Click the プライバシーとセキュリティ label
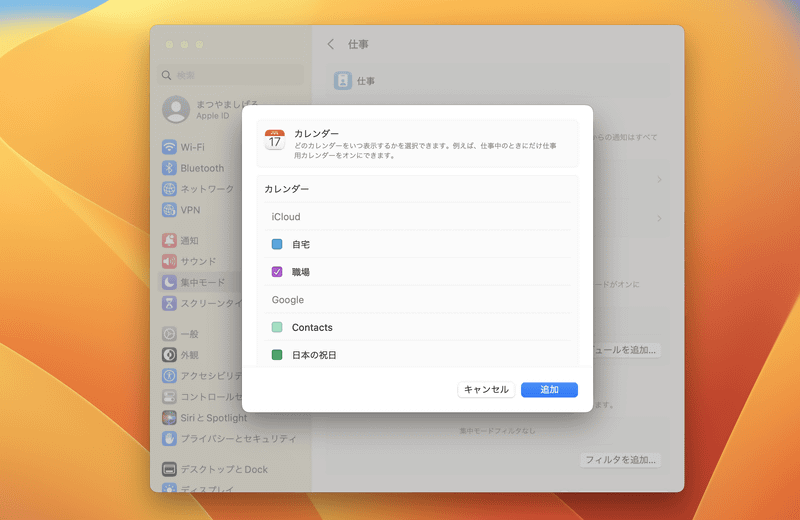The image size is (800, 520). point(238,438)
